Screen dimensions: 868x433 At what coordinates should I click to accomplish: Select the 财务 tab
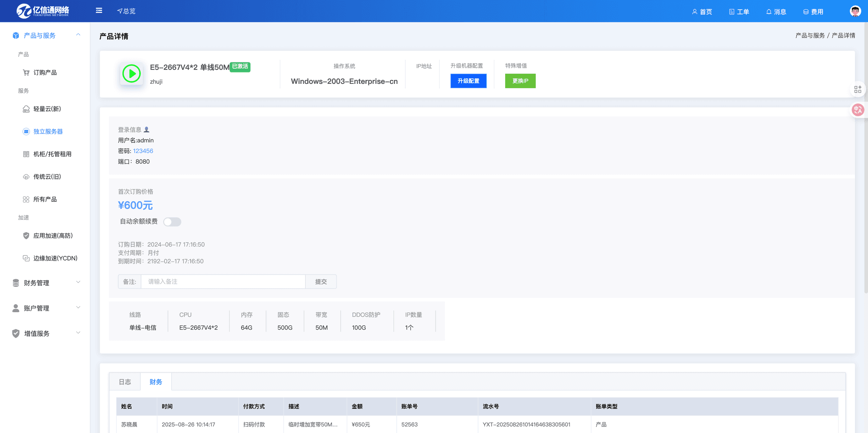(156, 382)
